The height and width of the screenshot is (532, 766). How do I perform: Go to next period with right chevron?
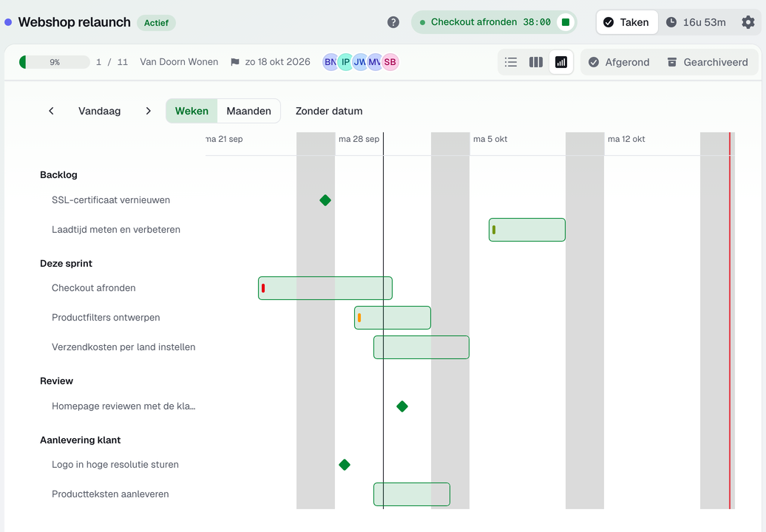click(x=148, y=111)
